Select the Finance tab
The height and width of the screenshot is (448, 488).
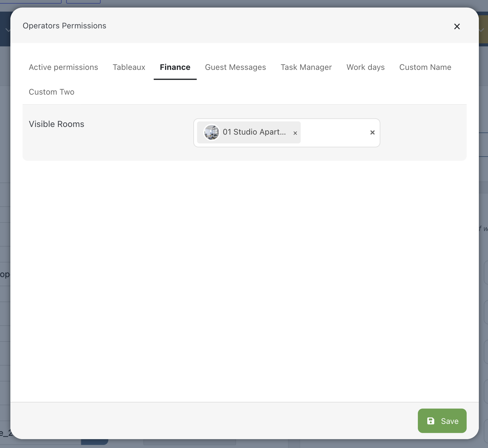175,67
